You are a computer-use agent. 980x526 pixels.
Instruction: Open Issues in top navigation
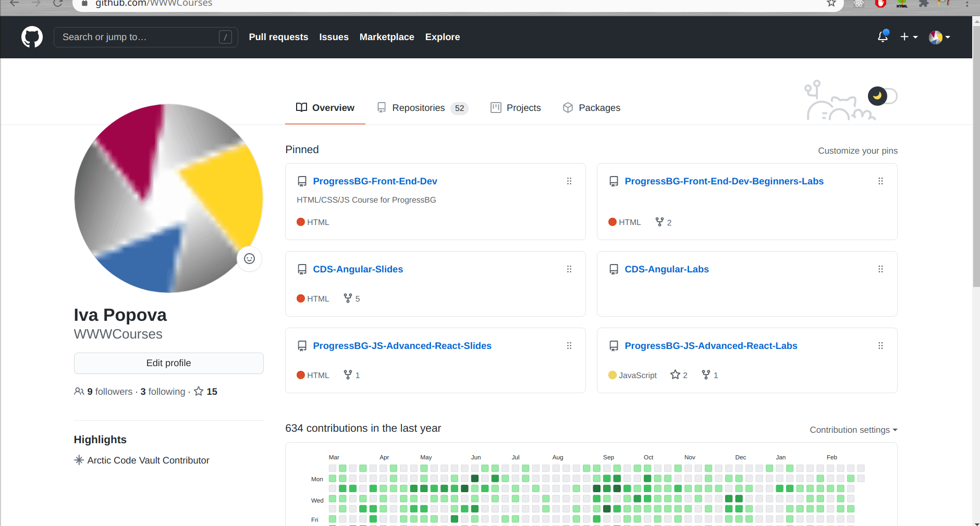[334, 37]
